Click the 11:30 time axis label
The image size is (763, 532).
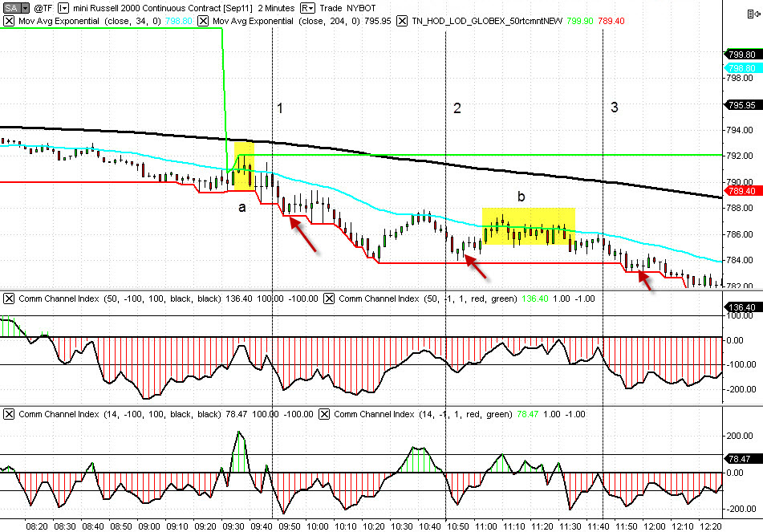point(570,526)
